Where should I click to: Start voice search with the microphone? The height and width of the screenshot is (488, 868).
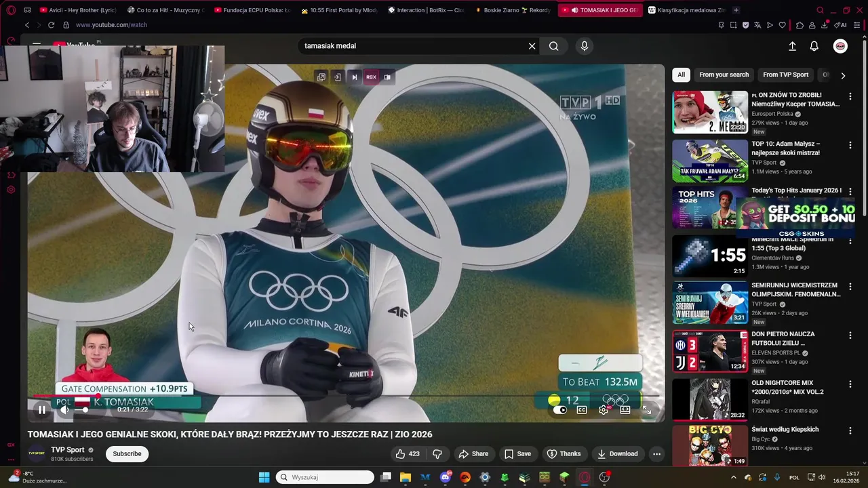pos(585,46)
